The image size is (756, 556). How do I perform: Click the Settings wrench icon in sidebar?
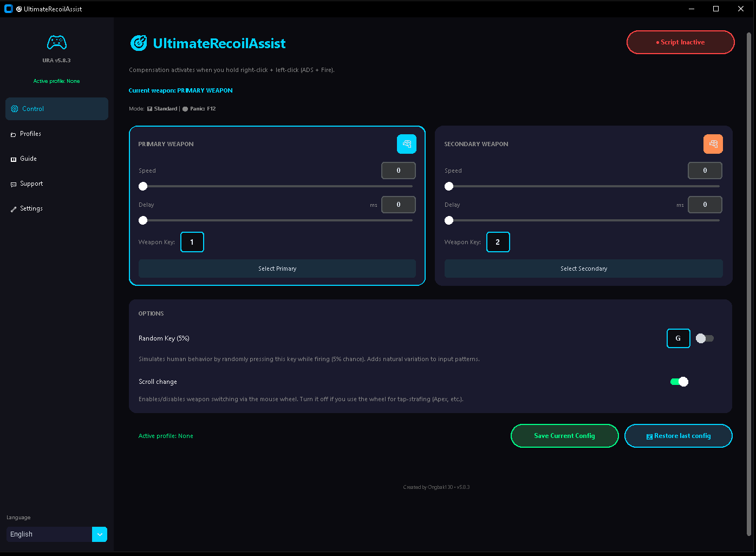click(x=14, y=209)
